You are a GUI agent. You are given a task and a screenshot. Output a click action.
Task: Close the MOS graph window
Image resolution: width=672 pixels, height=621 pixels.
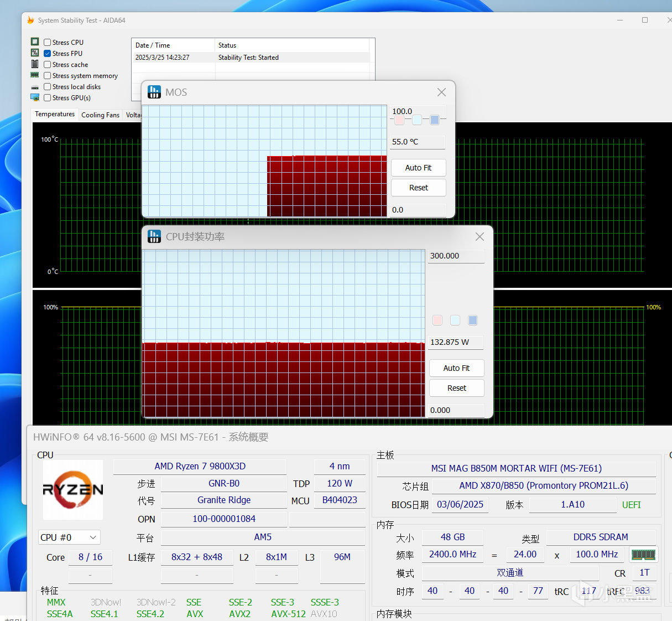[441, 92]
